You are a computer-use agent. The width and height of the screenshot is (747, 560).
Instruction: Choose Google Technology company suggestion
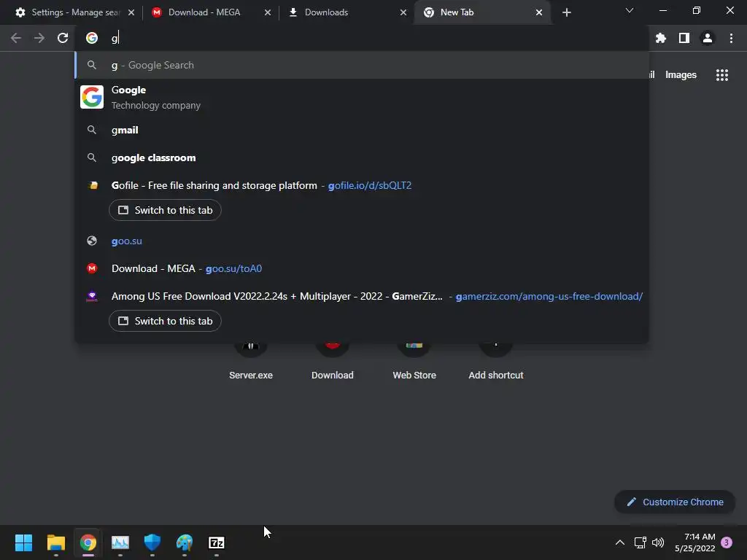[x=362, y=97]
